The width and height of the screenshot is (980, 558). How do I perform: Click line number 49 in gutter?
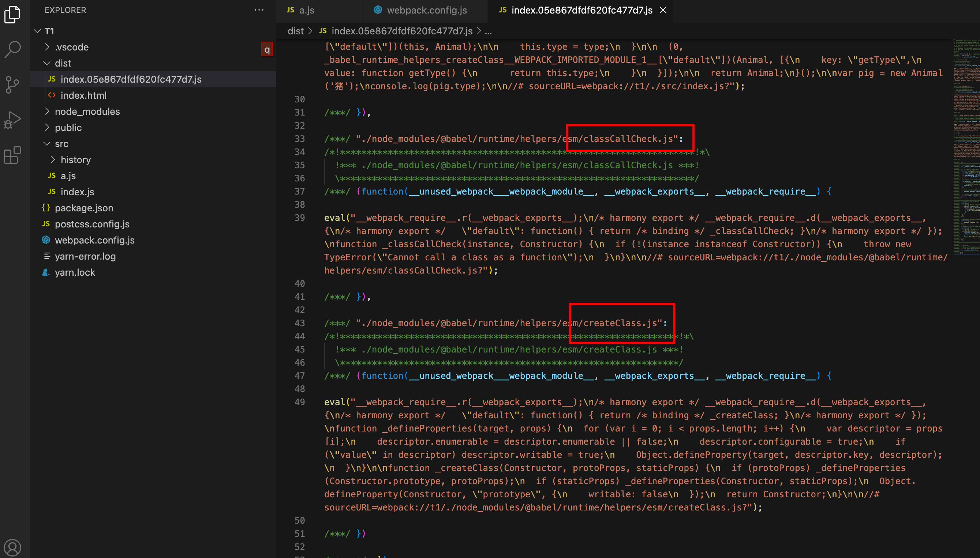point(300,402)
